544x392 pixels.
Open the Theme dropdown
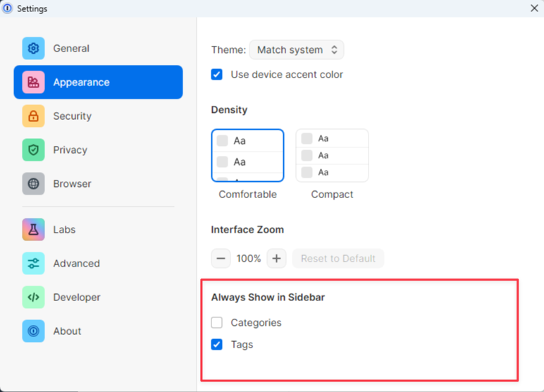[297, 50]
